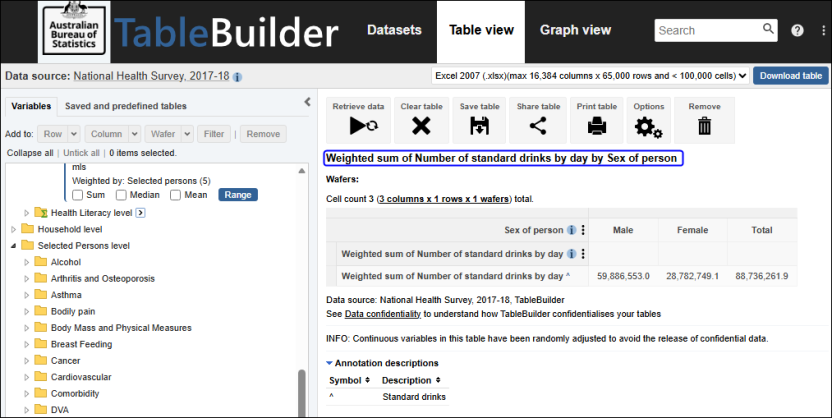Tick the Sum checkbox

[77, 195]
